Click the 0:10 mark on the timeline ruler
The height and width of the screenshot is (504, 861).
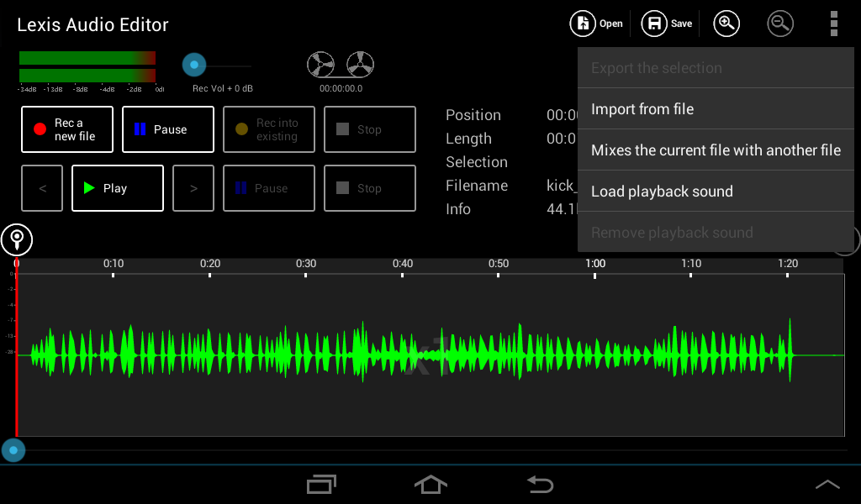114,264
